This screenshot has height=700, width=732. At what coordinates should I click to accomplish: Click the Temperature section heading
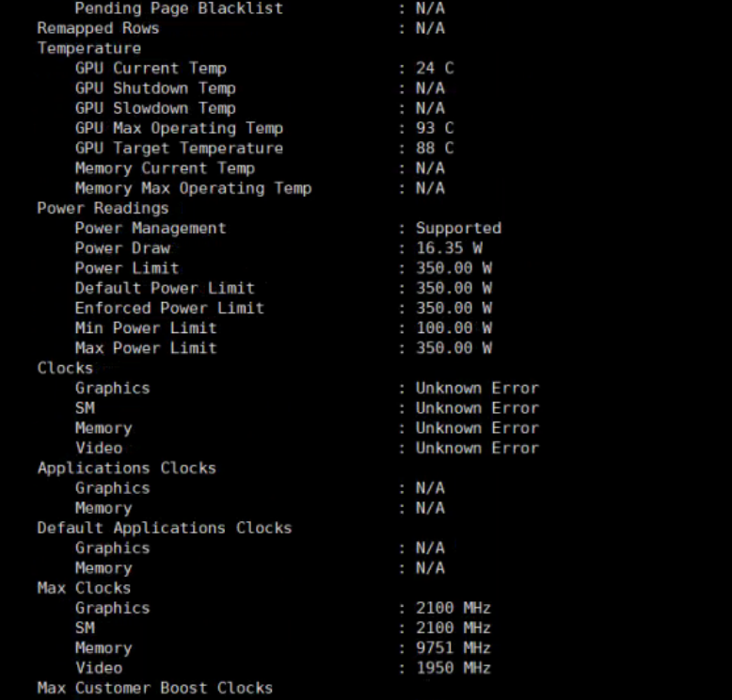[x=89, y=49]
